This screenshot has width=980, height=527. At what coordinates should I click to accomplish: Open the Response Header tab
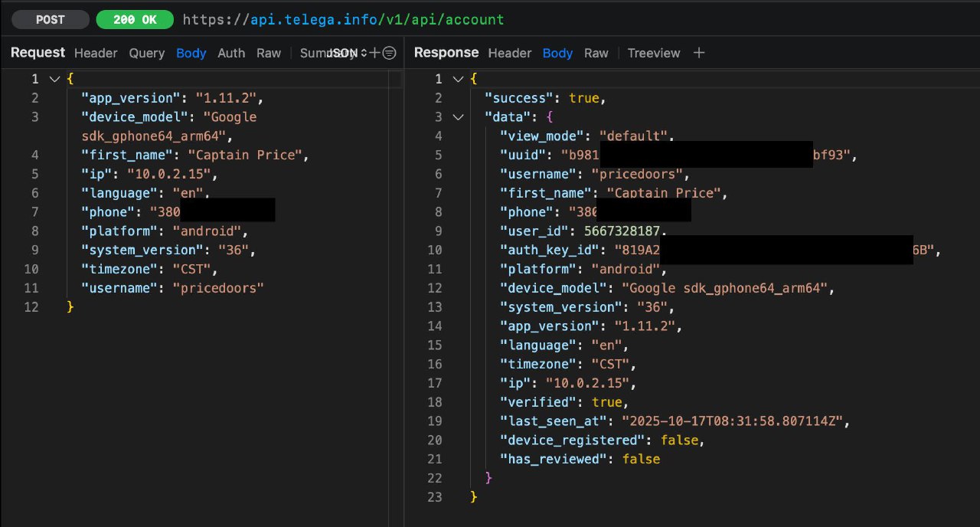509,53
